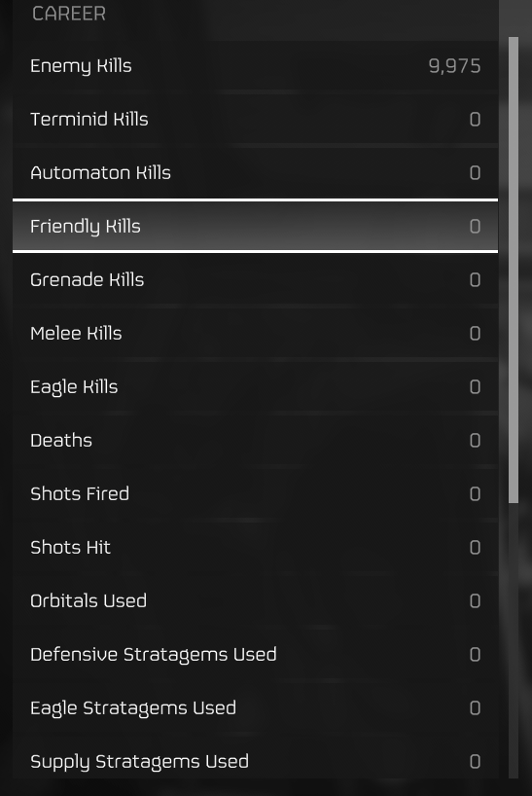Click the 9,975 Enemy Kills value
532x796 pixels.
pos(454,66)
